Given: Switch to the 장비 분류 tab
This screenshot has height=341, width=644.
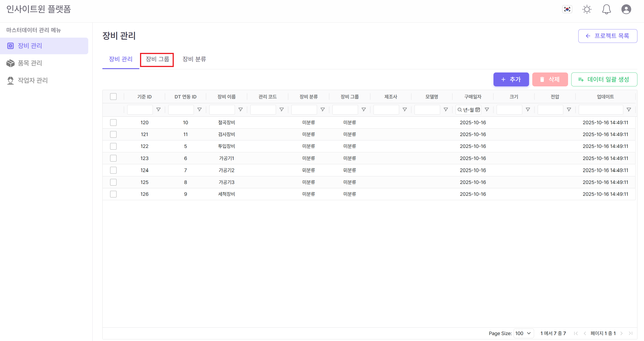Looking at the screenshot, I should coord(194,59).
